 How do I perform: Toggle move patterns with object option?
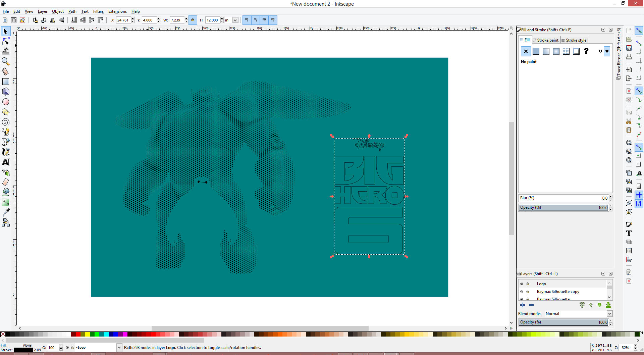click(273, 20)
